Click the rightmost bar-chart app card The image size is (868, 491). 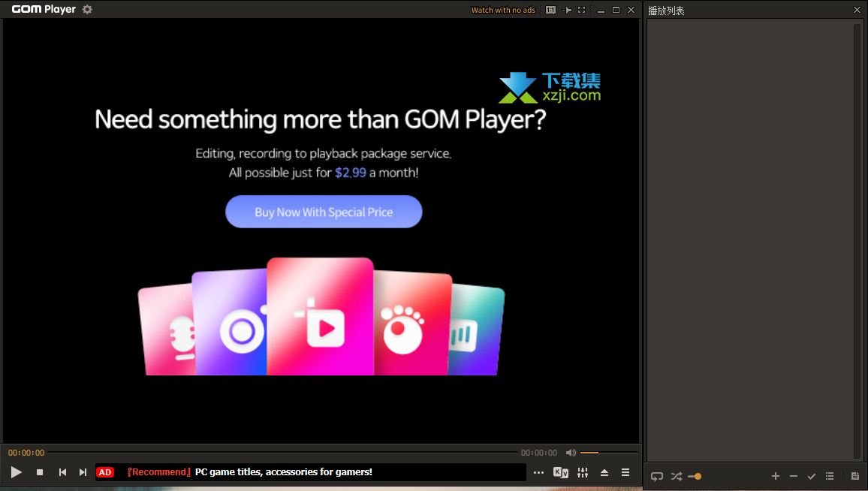click(476, 330)
